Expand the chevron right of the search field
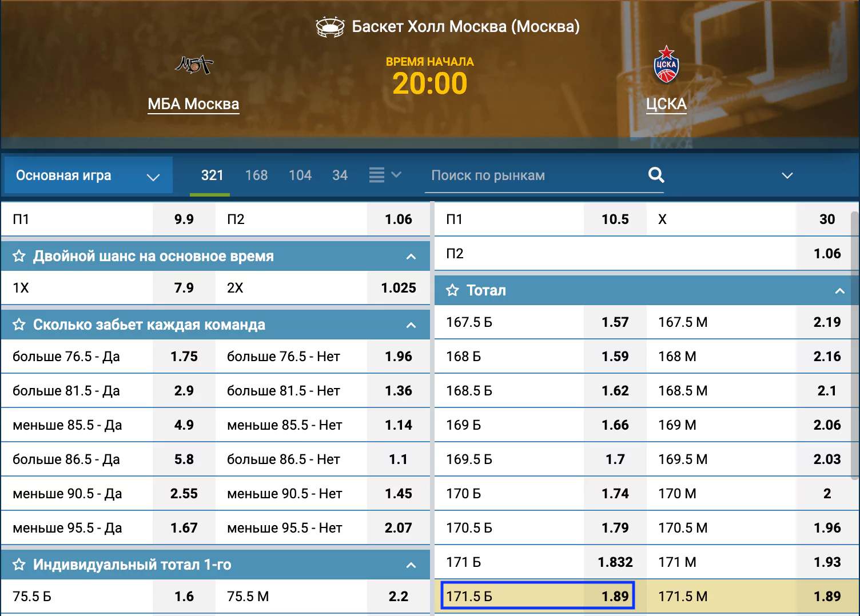Image resolution: width=860 pixels, height=616 pixels. (x=787, y=175)
